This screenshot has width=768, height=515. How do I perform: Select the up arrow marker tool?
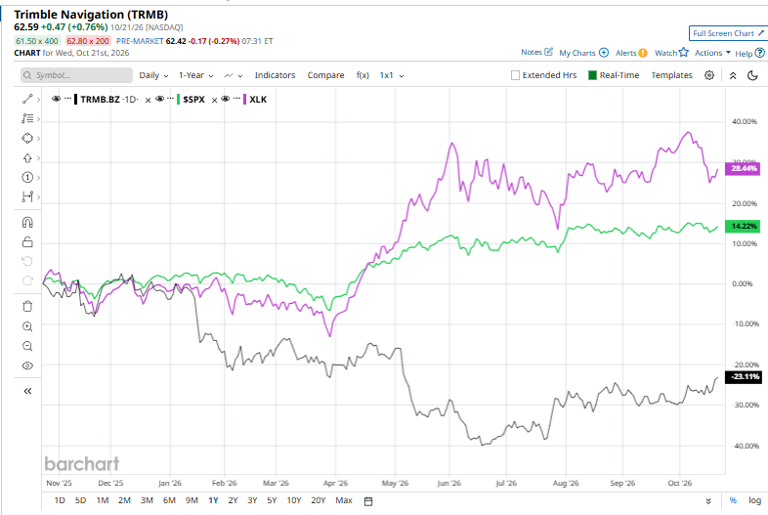[x=27, y=158]
